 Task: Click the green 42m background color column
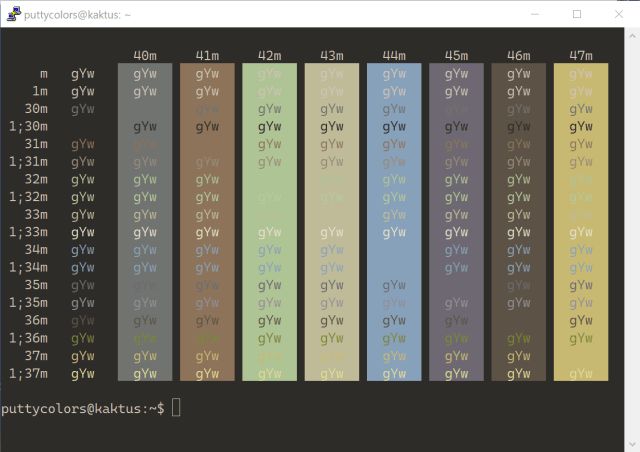click(269, 222)
